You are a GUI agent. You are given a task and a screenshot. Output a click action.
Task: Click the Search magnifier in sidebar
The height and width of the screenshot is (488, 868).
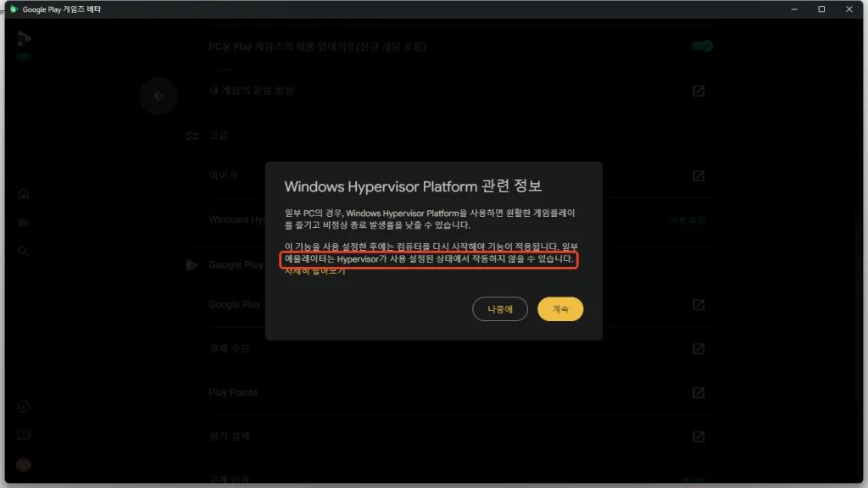(x=23, y=251)
